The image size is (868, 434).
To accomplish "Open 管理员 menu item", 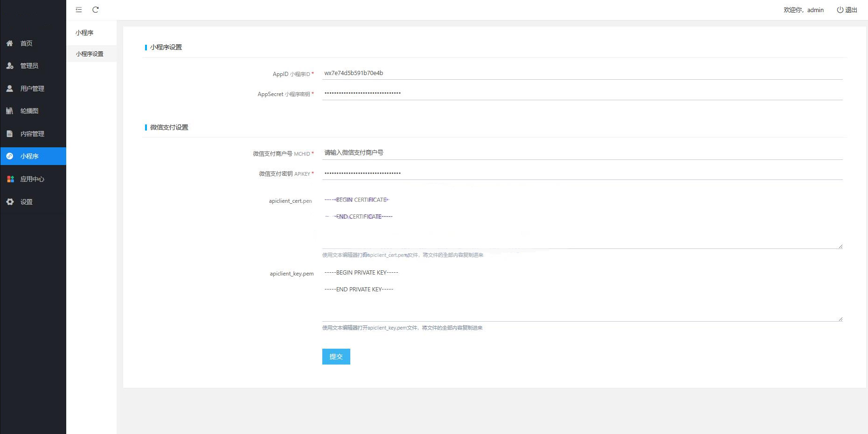I will click(x=33, y=66).
